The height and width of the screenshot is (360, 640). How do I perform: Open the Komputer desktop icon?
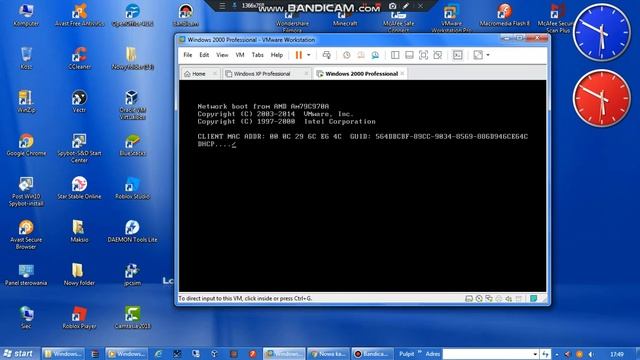pyautogui.click(x=26, y=15)
